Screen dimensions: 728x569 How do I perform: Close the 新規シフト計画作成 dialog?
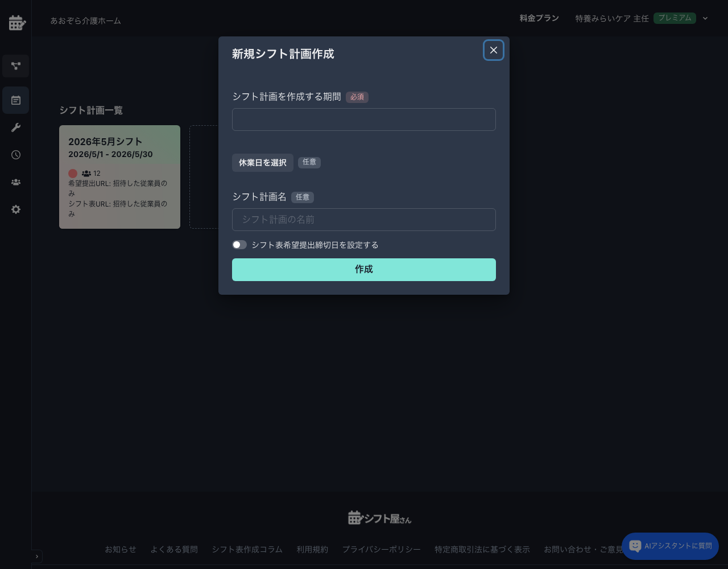pyautogui.click(x=493, y=50)
